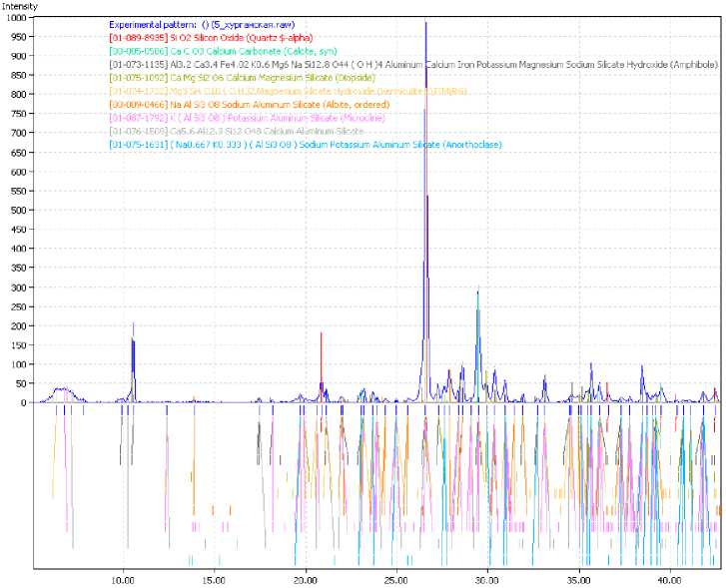The height and width of the screenshot is (588, 726).
Task: Click the Albite, ordered legend entry
Action: 250,105
